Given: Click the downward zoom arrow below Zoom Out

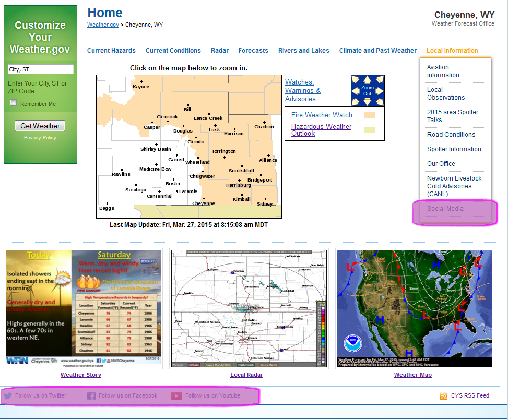Looking at the screenshot, I should 367,102.
